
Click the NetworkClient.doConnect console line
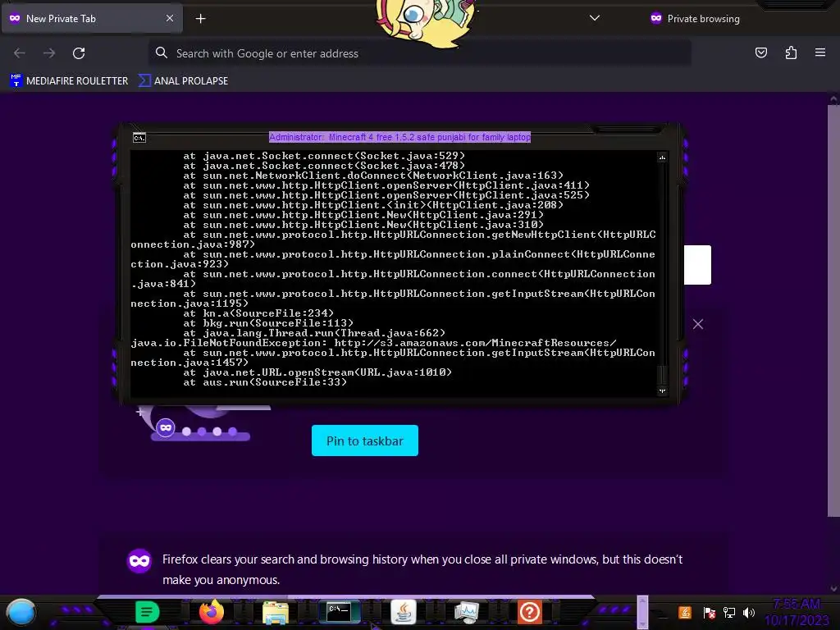[x=373, y=176]
